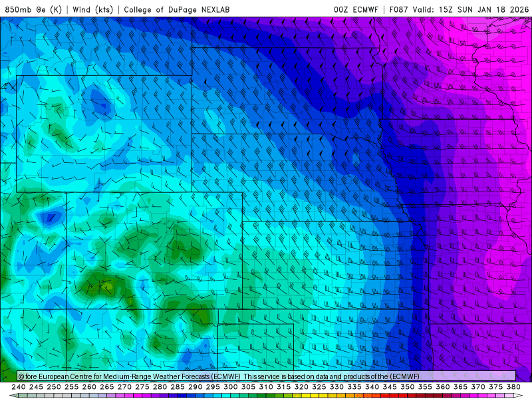Click the 350 value on the legend scale
Viewport: 532px width, 399px height.
click(x=407, y=387)
